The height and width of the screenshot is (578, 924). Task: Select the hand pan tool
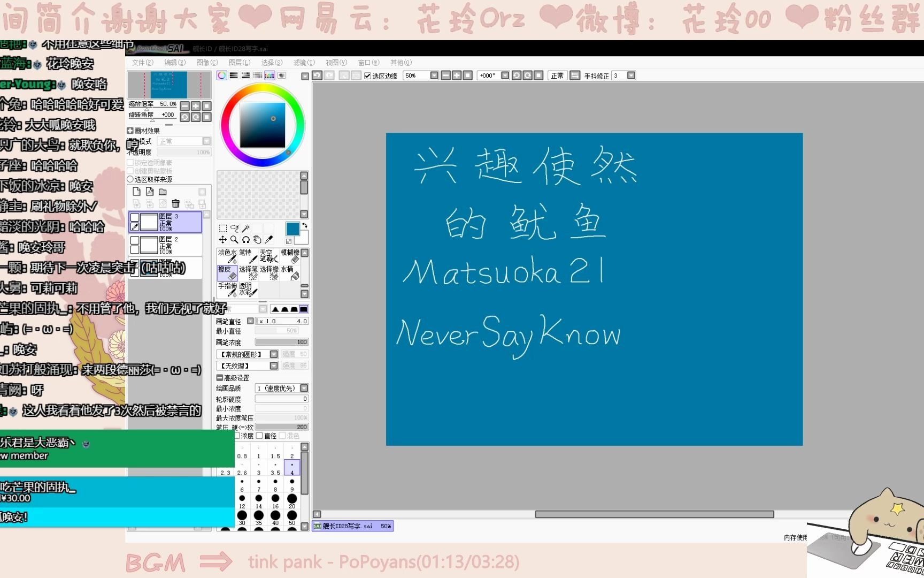257,240
